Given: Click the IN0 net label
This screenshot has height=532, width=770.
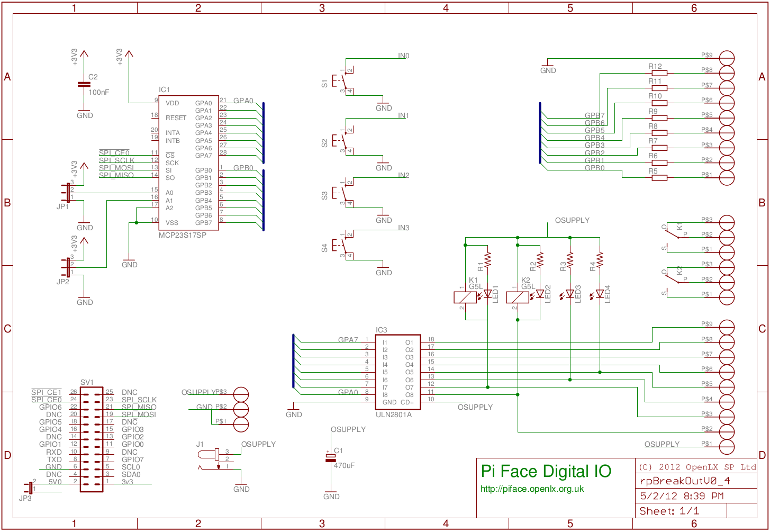Looking at the screenshot, I should [x=403, y=56].
